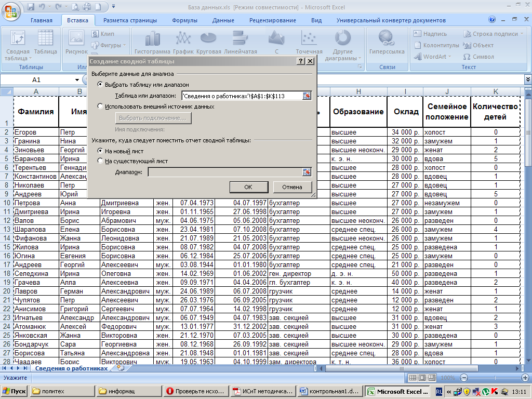Insert a symbol (Символ)

pos(478,57)
